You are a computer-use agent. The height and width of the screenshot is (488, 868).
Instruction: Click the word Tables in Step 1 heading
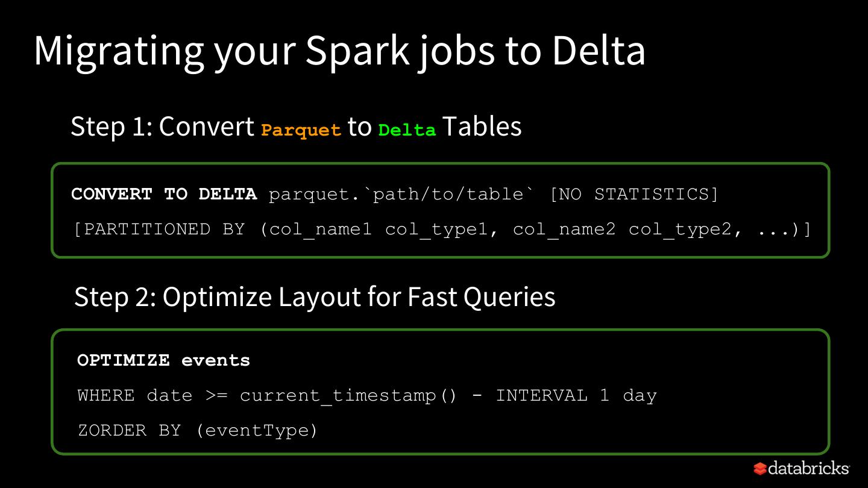click(482, 127)
